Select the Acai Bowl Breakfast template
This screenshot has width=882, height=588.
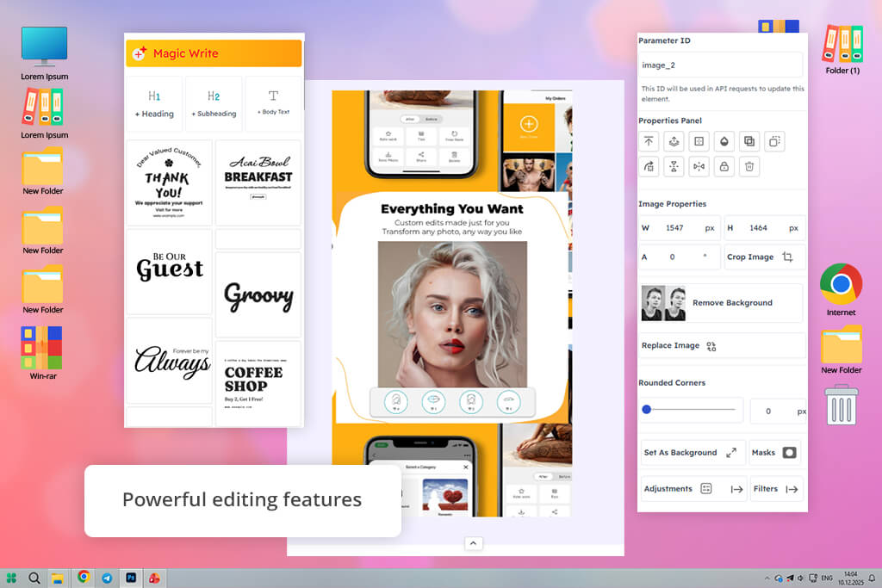(258, 183)
